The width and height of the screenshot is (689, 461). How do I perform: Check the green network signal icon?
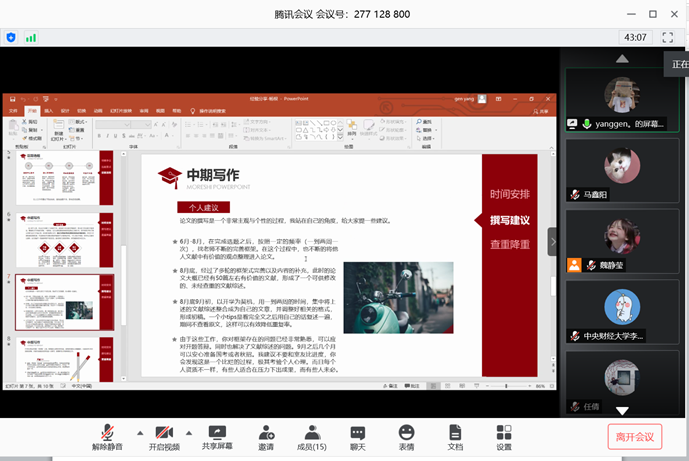pos(31,37)
